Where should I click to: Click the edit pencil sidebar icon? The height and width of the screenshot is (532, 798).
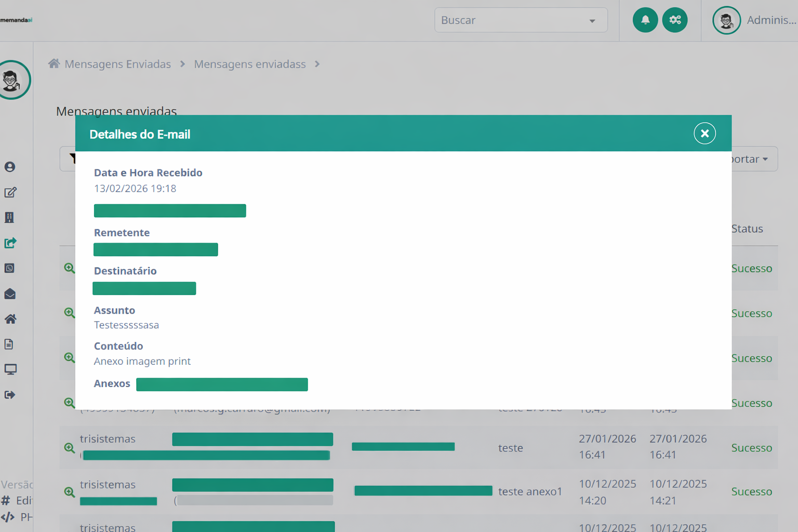10,192
